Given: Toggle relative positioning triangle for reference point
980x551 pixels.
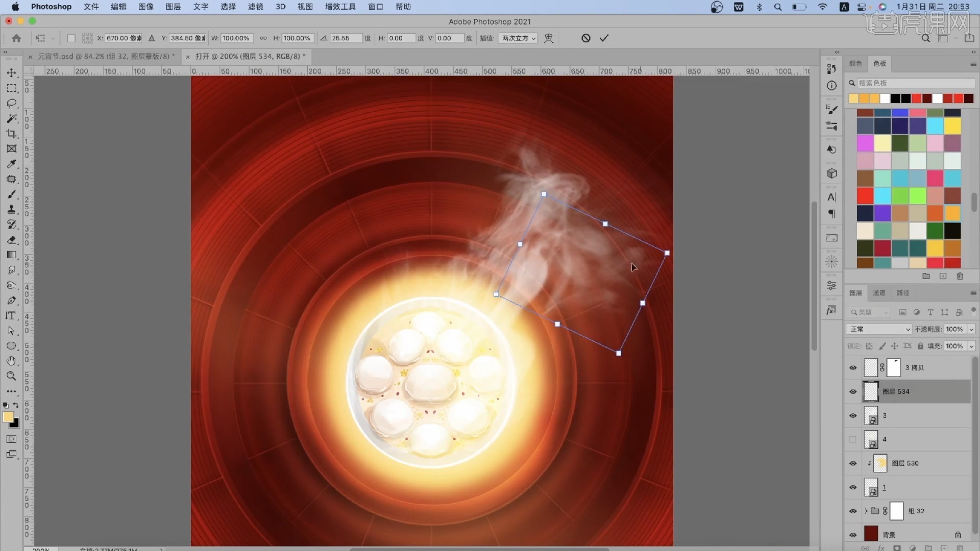Looking at the screenshot, I should tap(152, 38).
